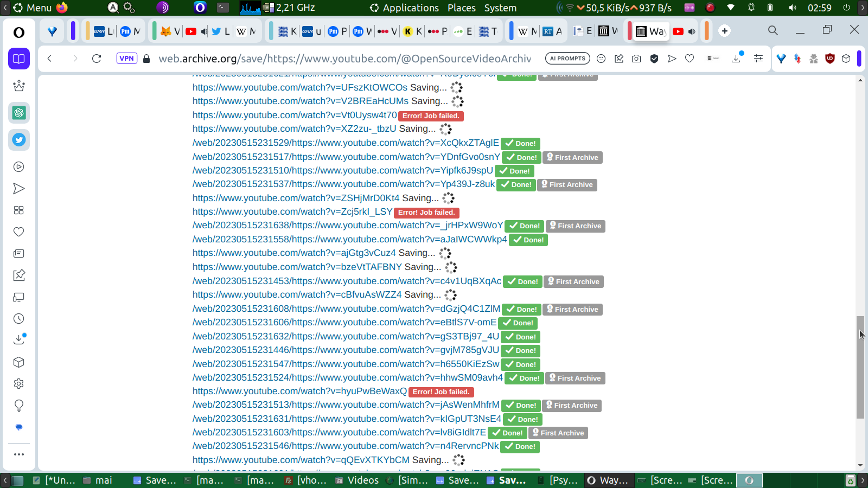
Task: Open the ad blocker shield icon
Action: click(654, 59)
